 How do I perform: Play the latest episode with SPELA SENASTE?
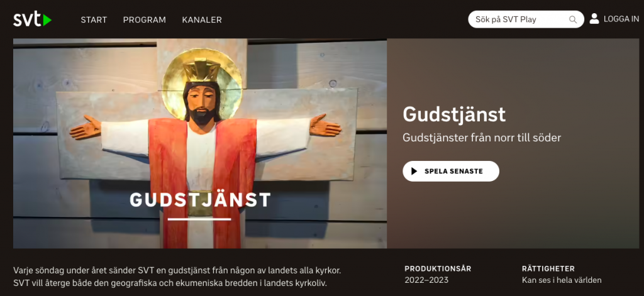tap(451, 171)
